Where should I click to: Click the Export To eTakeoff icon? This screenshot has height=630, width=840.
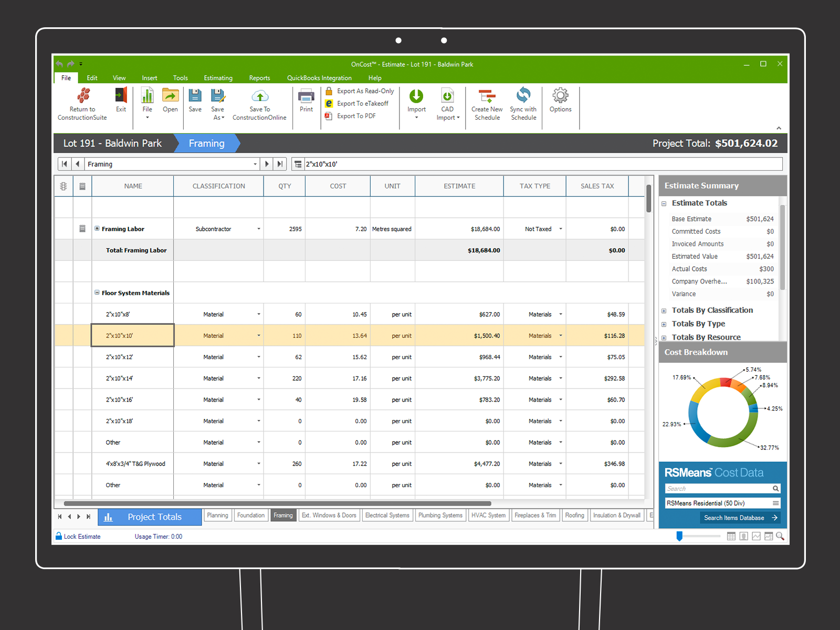pos(329,103)
